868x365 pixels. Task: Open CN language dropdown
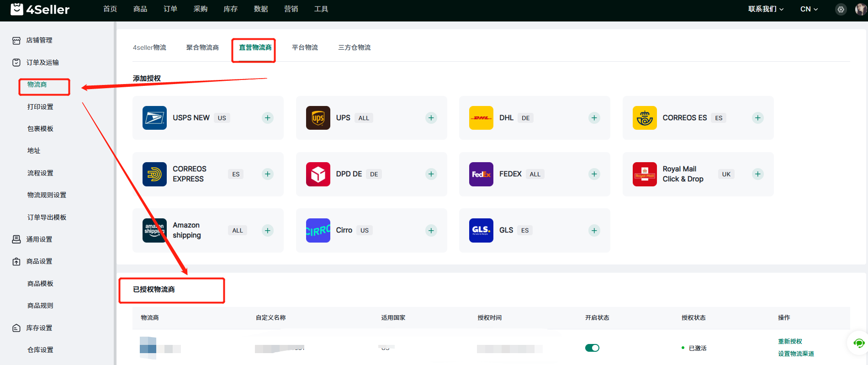click(x=809, y=9)
